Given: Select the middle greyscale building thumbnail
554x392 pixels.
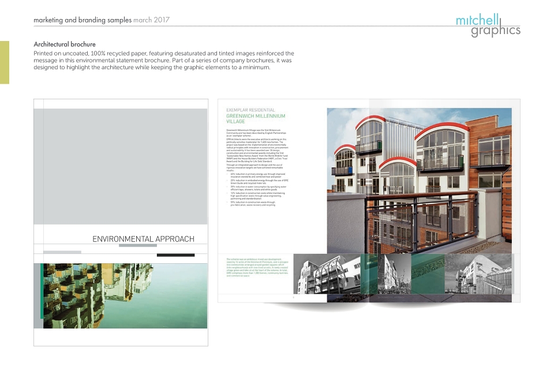Looking at the screenshot, I should tap(395, 274).
